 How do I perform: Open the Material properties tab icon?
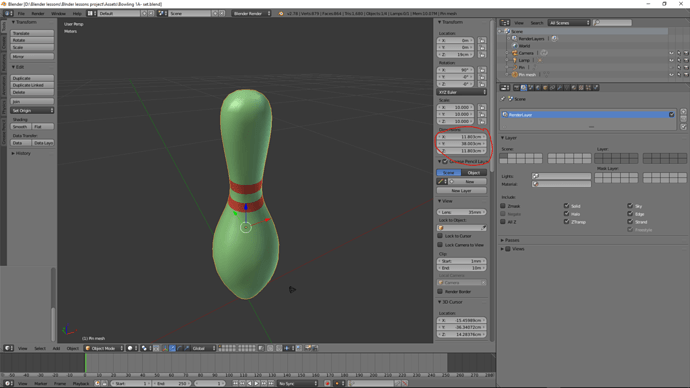click(x=574, y=88)
